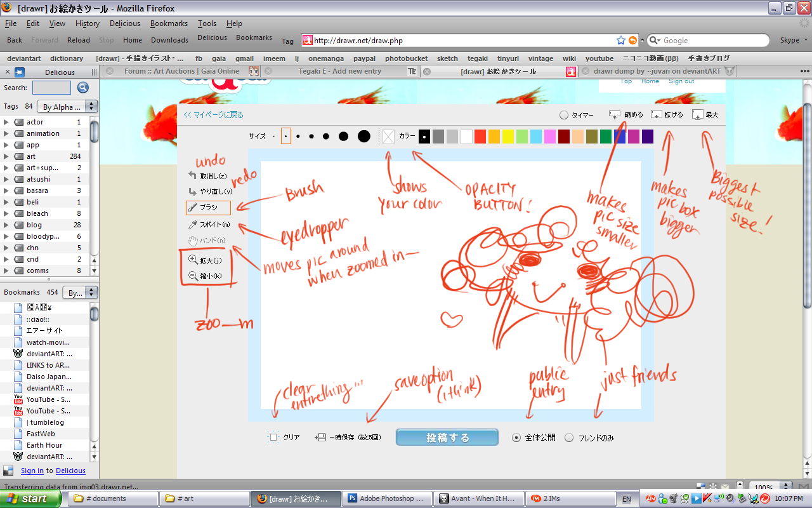Image resolution: width=812 pixels, height=508 pixels.
Task: Open the File menu
Action: 11,23
